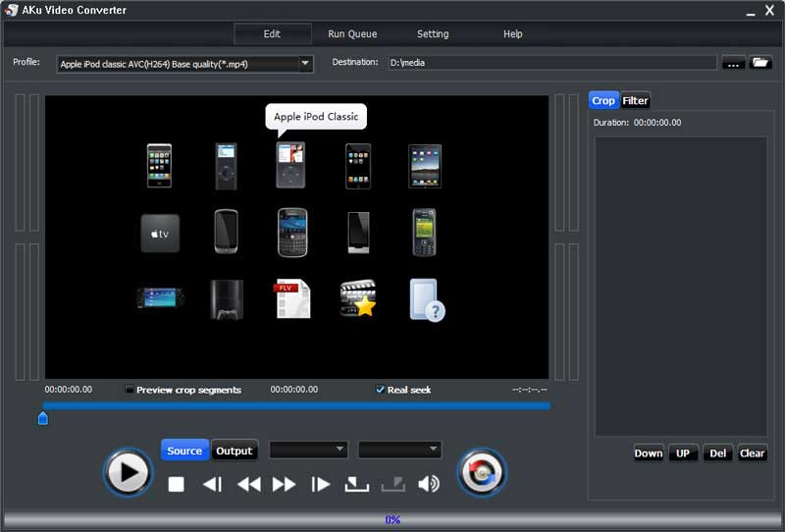Select the Source preview tab
The image size is (785, 532).
tap(184, 451)
